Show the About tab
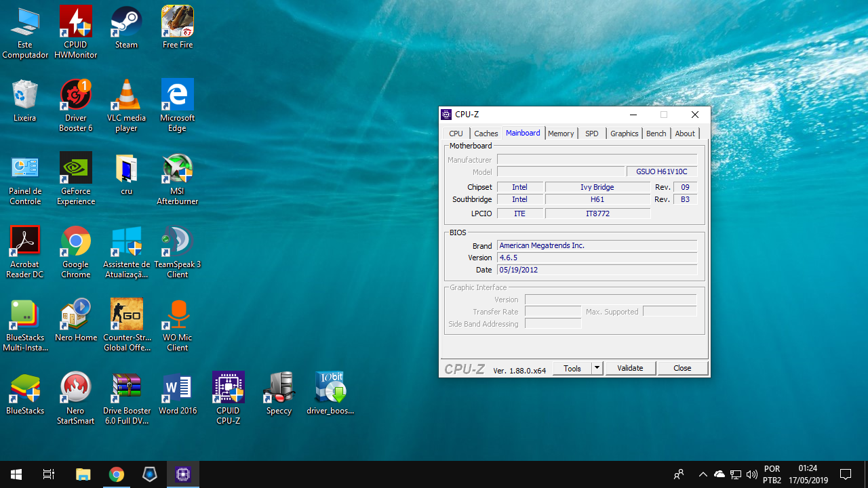Image resolution: width=868 pixels, height=488 pixels. [x=685, y=134]
